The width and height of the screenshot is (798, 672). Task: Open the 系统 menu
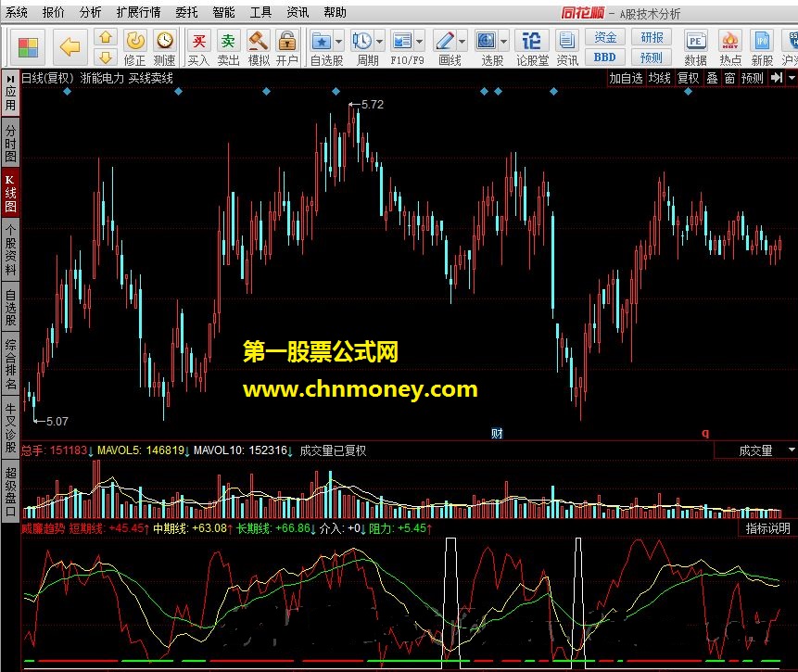17,12
